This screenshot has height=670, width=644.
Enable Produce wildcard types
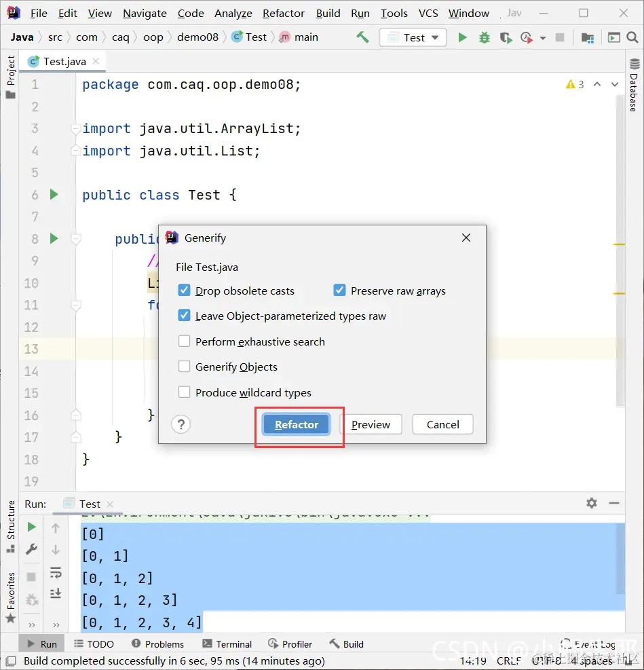click(x=184, y=392)
